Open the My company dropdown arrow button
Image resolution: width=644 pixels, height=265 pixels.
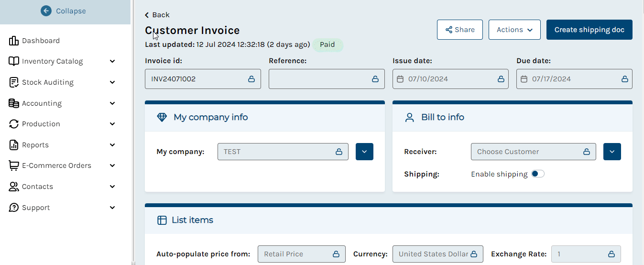pyautogui.click(x=364, y=152)
